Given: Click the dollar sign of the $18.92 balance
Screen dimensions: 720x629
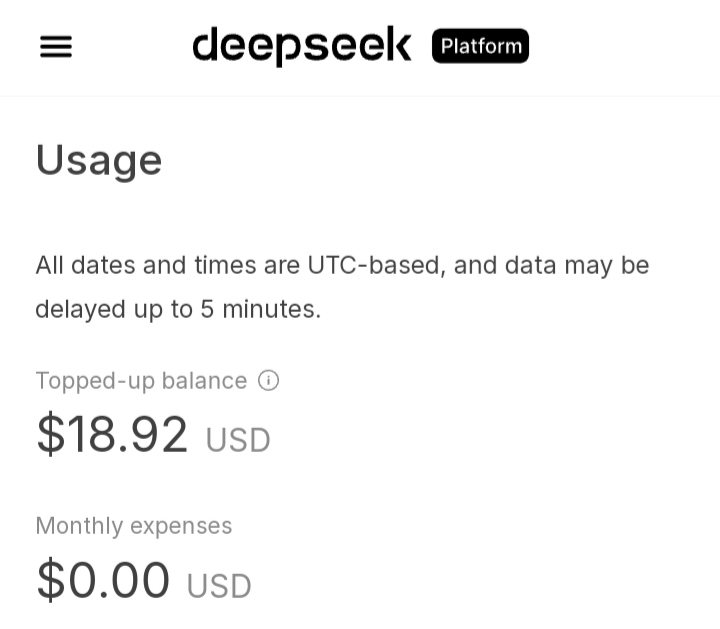Looking at the screenshot, I should (x=49, y=435).
